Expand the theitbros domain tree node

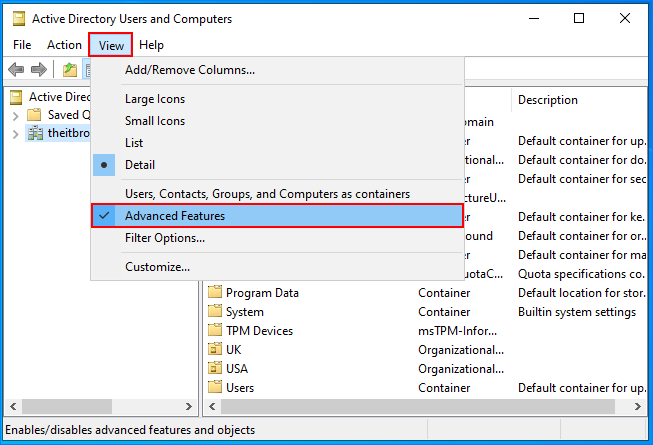click(x=16, y=134)
